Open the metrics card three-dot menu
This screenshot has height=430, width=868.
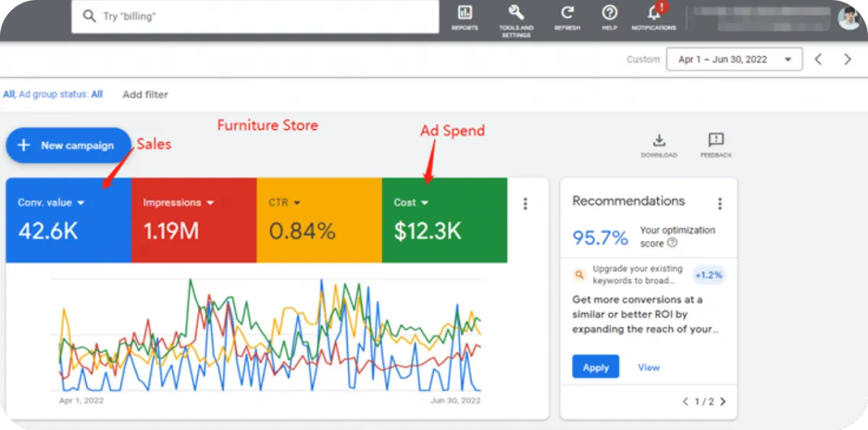click(526, 204)
